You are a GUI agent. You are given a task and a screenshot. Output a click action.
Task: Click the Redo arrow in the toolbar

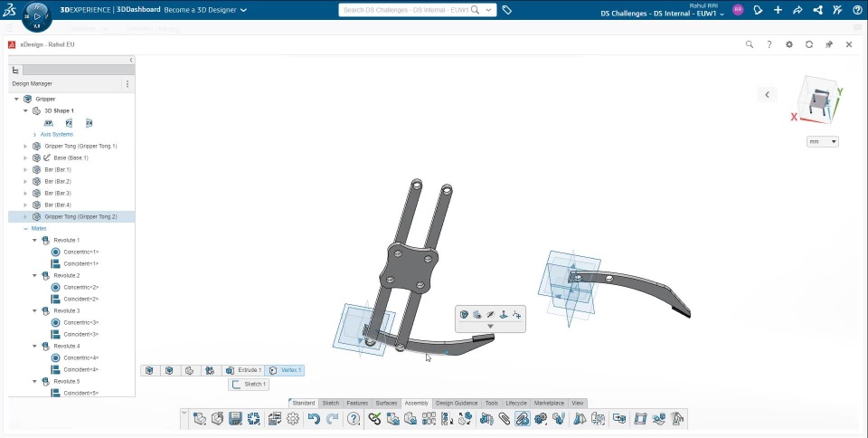point(332,419)
